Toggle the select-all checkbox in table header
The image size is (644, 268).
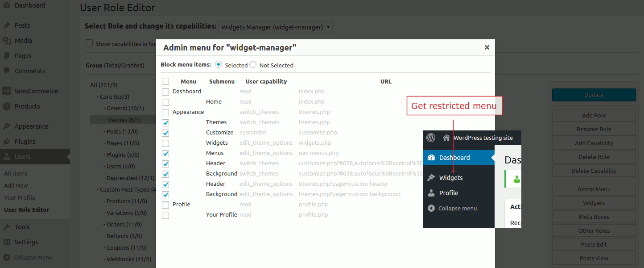click(x=165, y=81)
